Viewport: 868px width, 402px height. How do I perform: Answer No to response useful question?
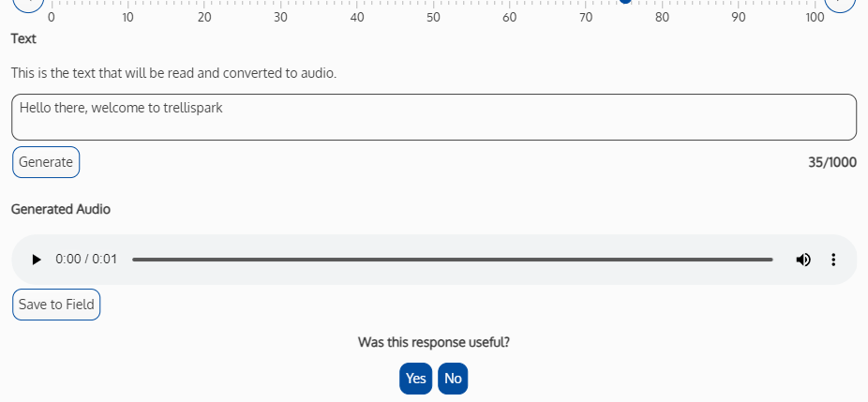coord(453,379)
